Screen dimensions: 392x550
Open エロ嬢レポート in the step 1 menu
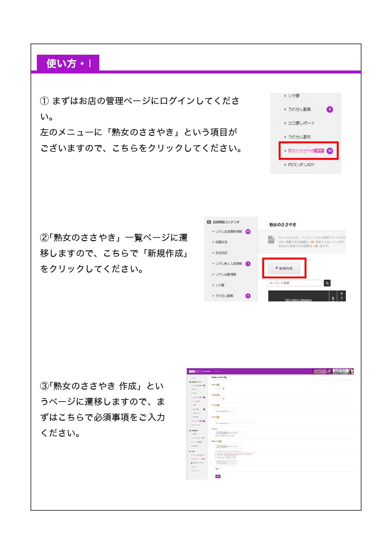301,123
